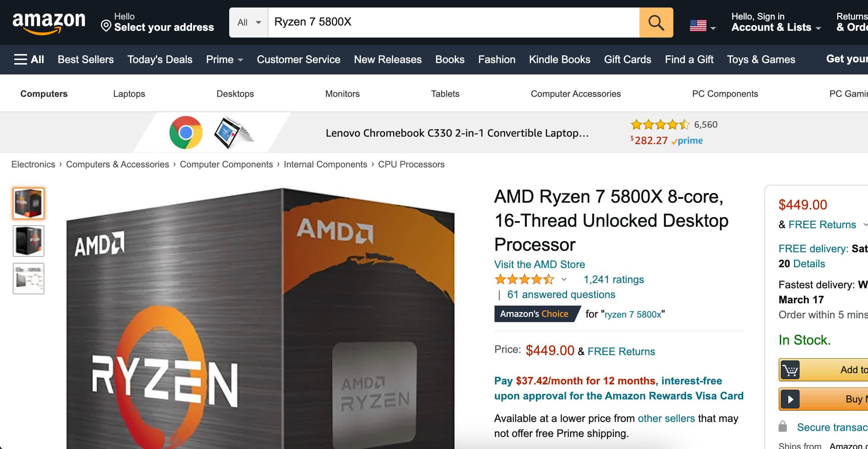Click the Chrome logo in ad banner

pyautogui.click(x=186, y=133)
